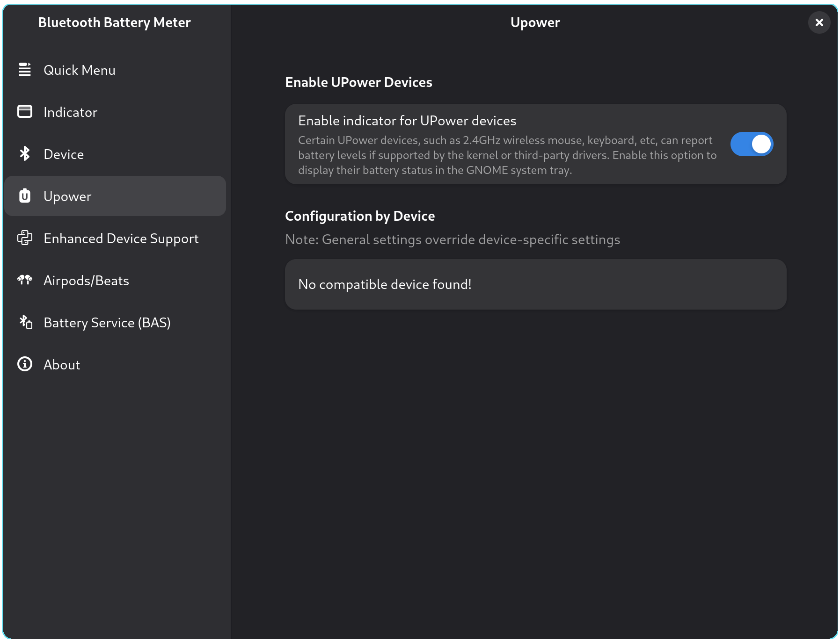This screenshot has width=840, height=643.
Task: Click the 'Bluetooth Battery Meter' title
Action: (114, 22)
